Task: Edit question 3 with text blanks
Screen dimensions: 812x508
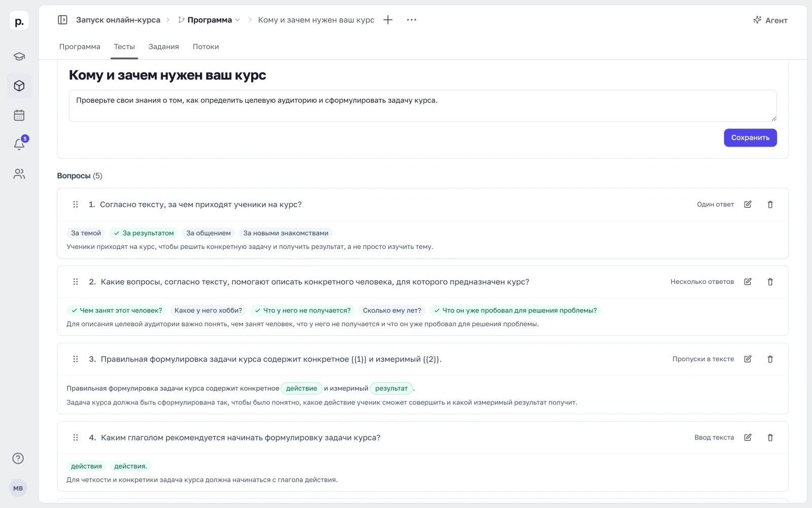Action: [x=748, y=359]
